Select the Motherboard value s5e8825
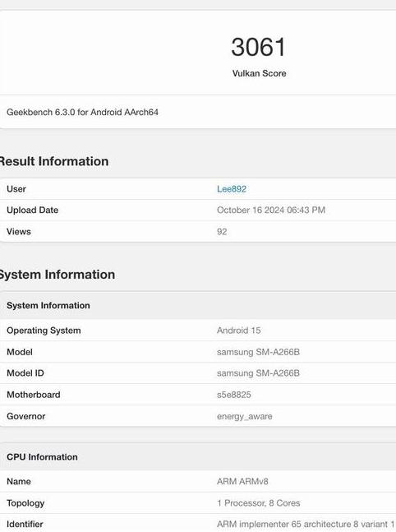Viewport: 396px width, 532px height. 234,395
